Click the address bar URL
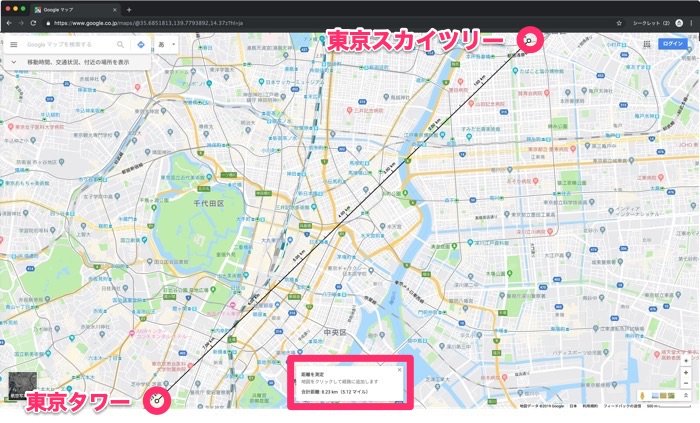Viewport: 700px width, 423px height. (x=148, y=23)
